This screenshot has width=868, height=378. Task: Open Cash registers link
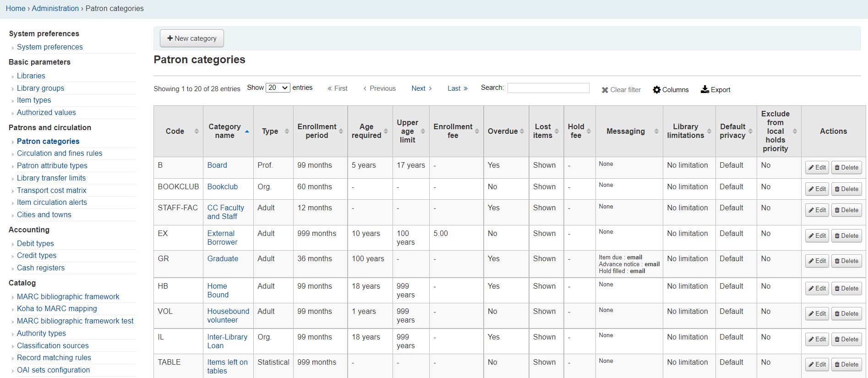pos(41,268)
